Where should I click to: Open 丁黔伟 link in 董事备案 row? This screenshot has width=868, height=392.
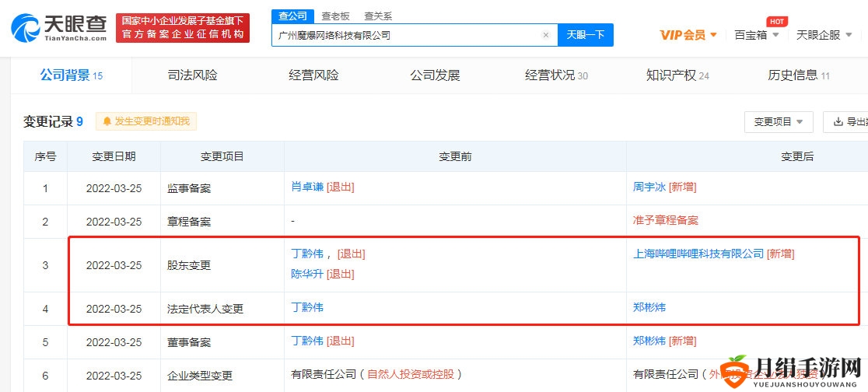(307, 341)
